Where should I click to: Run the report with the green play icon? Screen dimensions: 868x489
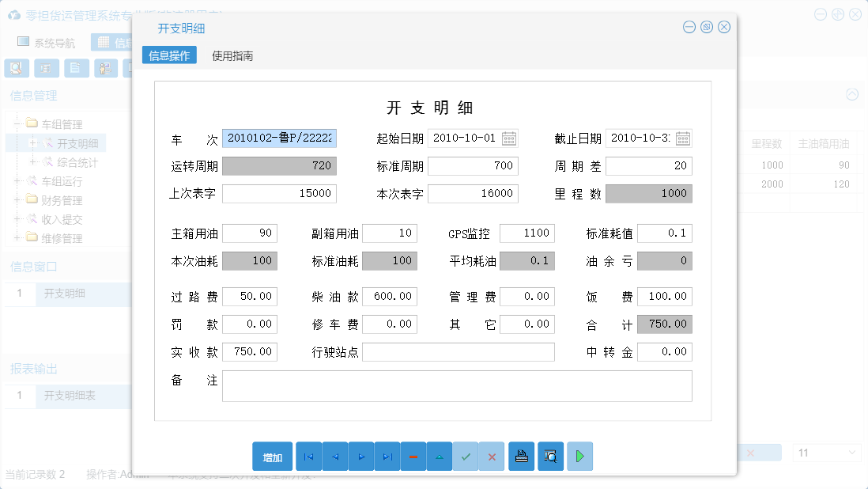(579, 457)
